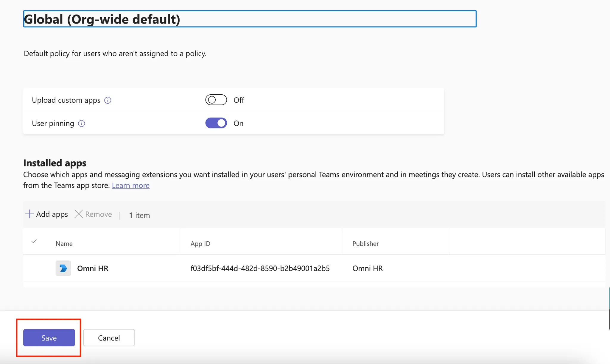Click the policy name input field
The image size is (610, 364).
[250, 19]
